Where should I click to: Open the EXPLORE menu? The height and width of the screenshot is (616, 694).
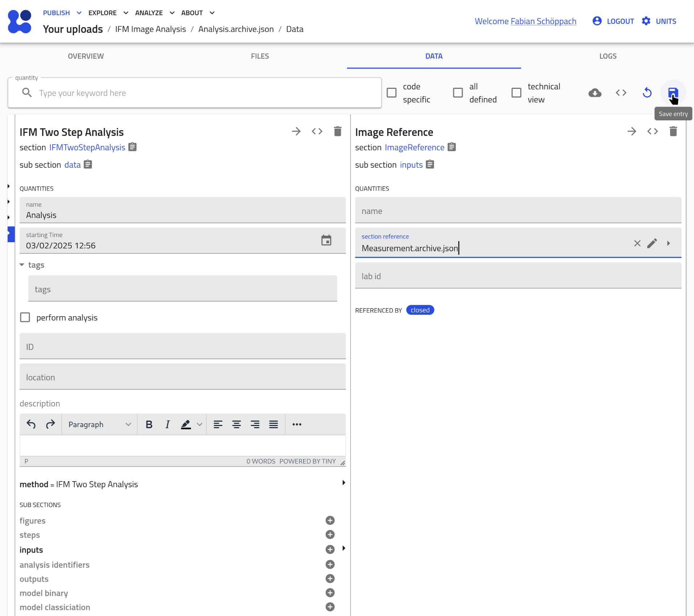pos(108,13)
